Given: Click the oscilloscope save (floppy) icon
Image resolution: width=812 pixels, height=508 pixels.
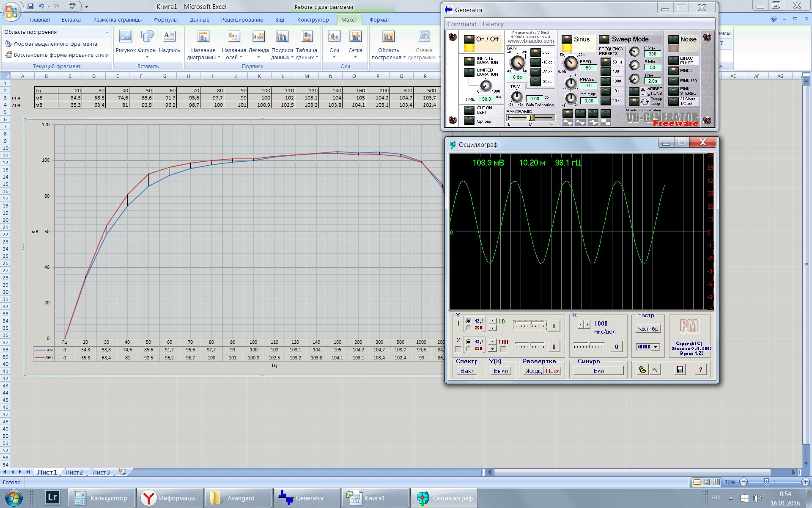Looking at the screenshot, I should pos(680,370).
